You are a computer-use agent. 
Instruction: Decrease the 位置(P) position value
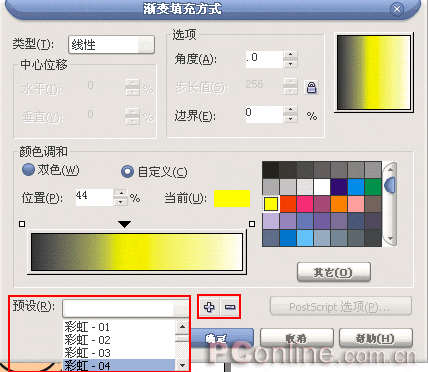pyautogui.click(x=120, y=202)
